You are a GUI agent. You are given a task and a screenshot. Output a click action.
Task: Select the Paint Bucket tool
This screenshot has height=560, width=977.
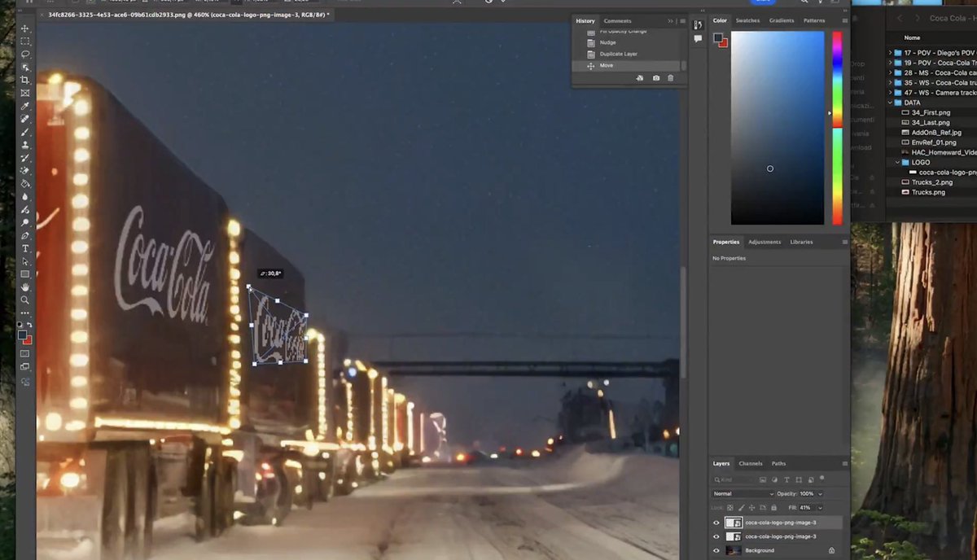[25, 184]
